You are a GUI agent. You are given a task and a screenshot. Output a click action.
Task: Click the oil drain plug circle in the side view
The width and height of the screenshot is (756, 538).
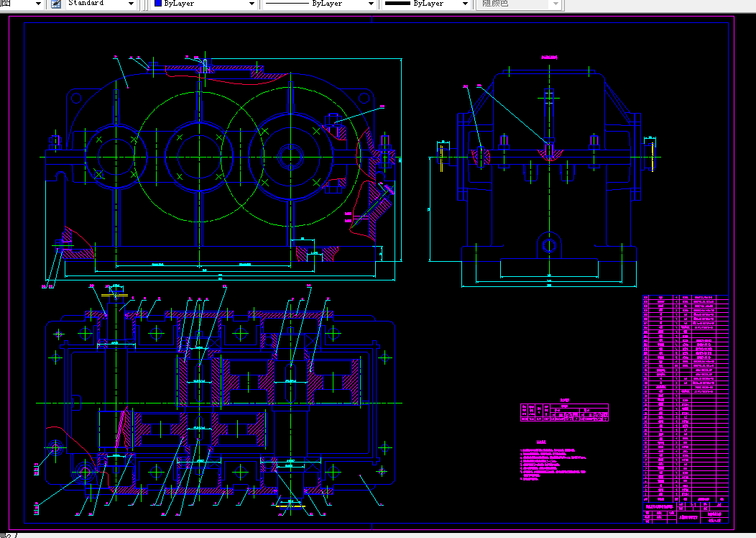click(549, 245)
